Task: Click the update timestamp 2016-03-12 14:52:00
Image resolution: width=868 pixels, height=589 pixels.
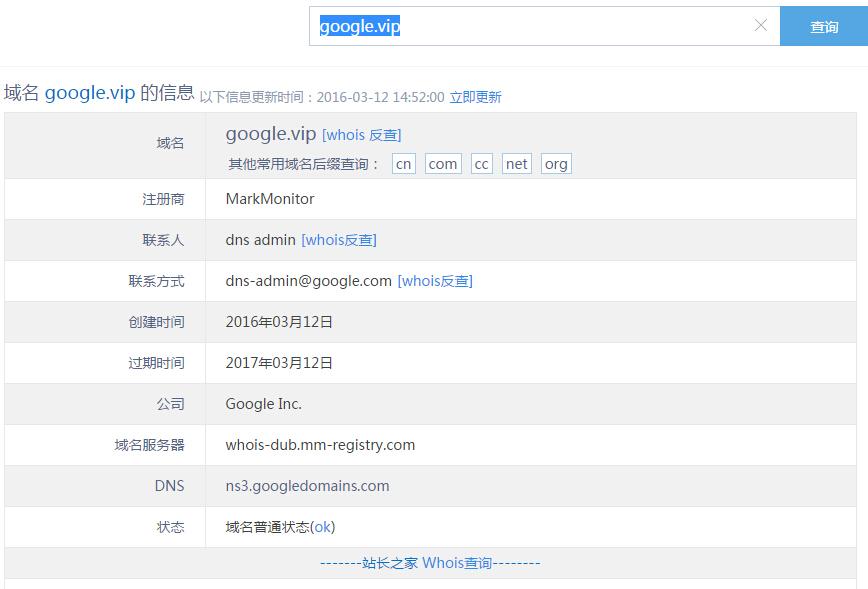Action: point(380,97)
